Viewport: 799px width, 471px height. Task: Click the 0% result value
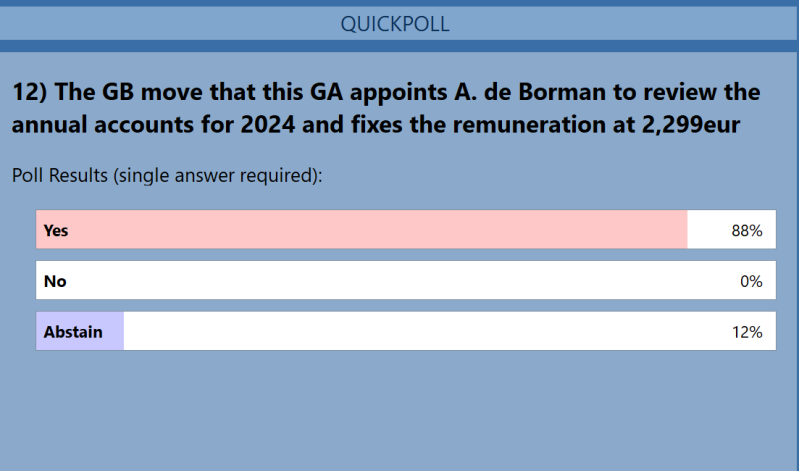(x=751, y=281)
